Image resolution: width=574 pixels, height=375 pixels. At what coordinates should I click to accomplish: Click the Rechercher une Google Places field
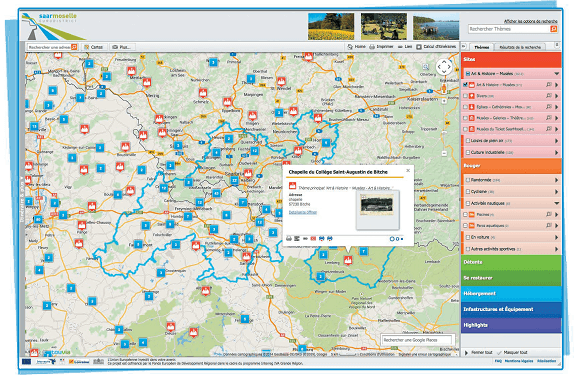point(417,340)
